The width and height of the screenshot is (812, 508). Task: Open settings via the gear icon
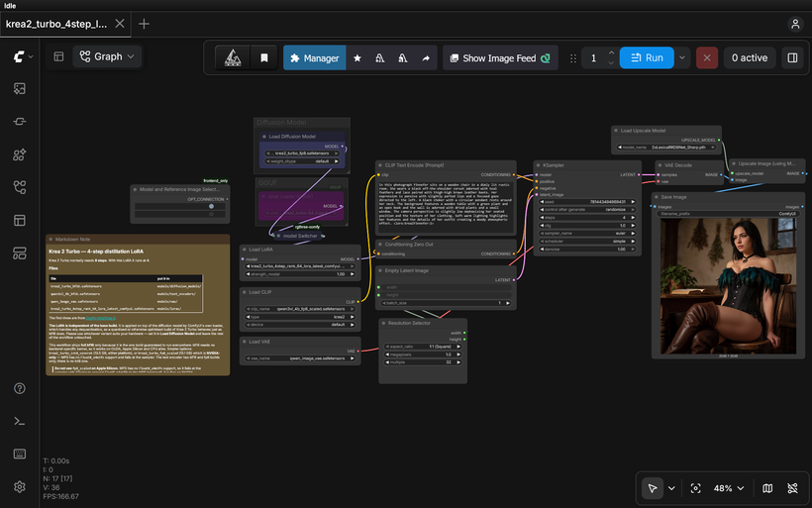20,487
